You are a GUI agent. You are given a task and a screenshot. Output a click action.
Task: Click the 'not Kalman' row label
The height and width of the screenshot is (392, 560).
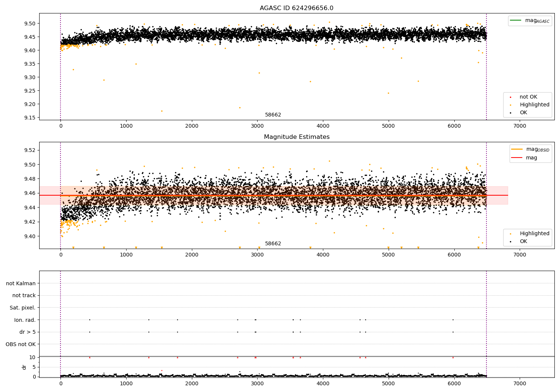coord(21,283)
